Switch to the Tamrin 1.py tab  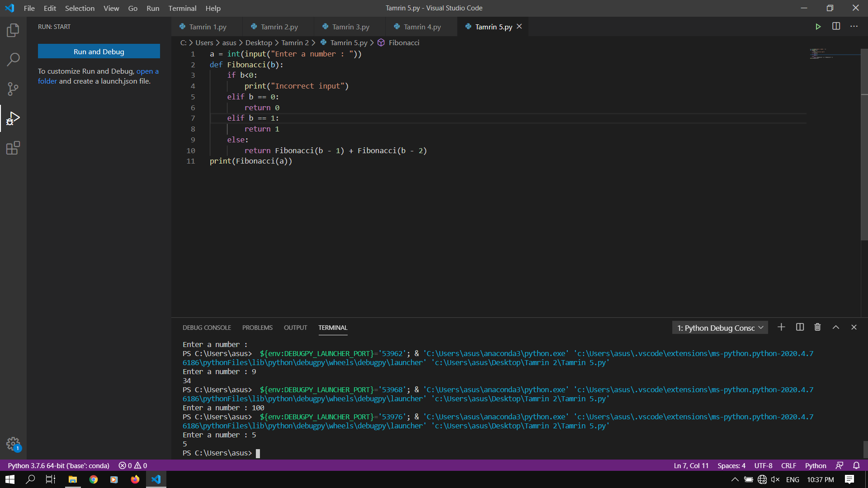207,27
